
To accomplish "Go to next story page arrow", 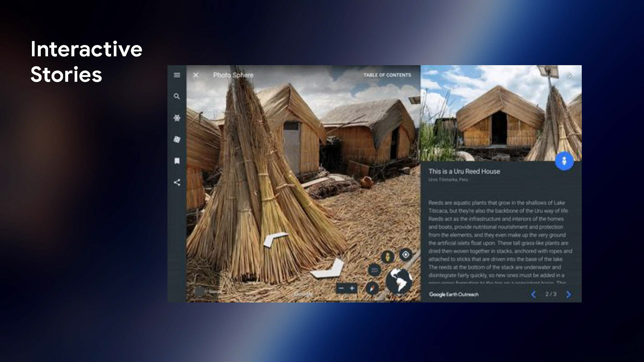I will click(569, 294).
